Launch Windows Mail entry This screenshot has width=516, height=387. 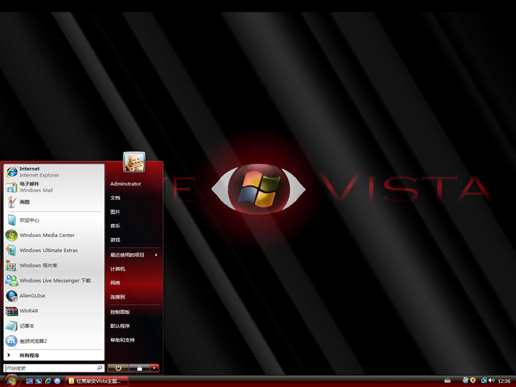coord(54,187)
